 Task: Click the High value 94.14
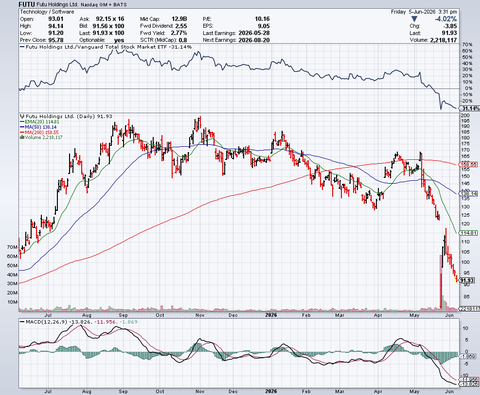(56, 26)
